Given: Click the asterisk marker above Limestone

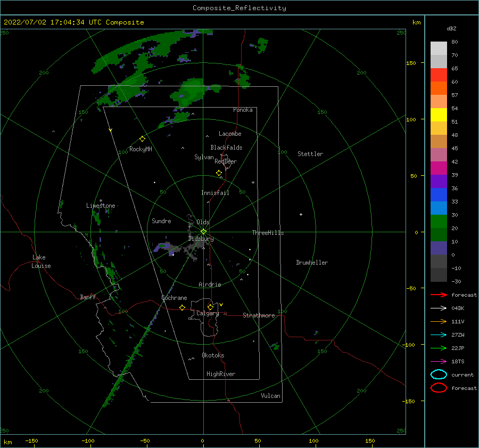Looking at the screenshot, I should 101,201.
